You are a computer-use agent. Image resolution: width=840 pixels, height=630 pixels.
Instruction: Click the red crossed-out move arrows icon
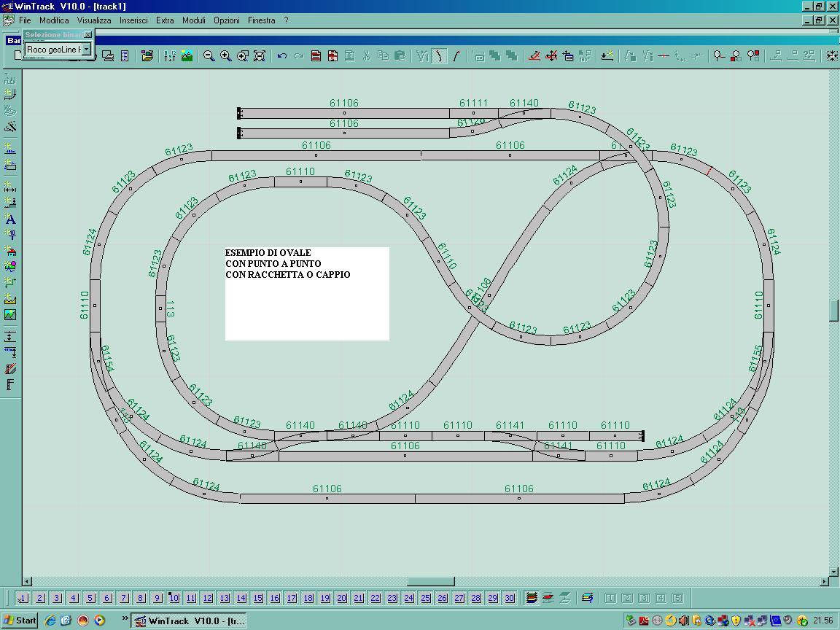pos(551,55)
